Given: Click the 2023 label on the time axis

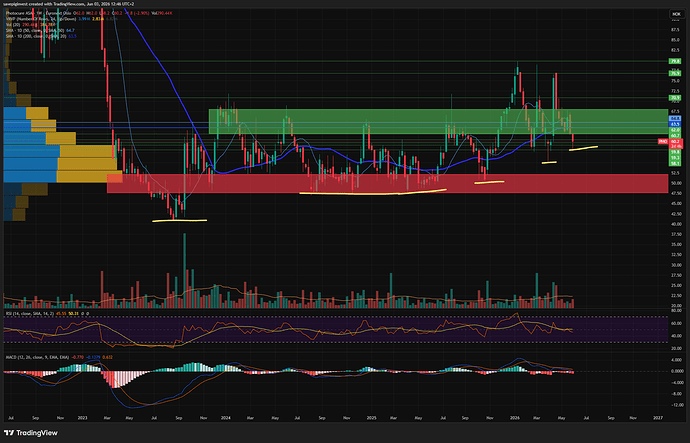Looking at the screenshot, I should (x=83, y=418).
